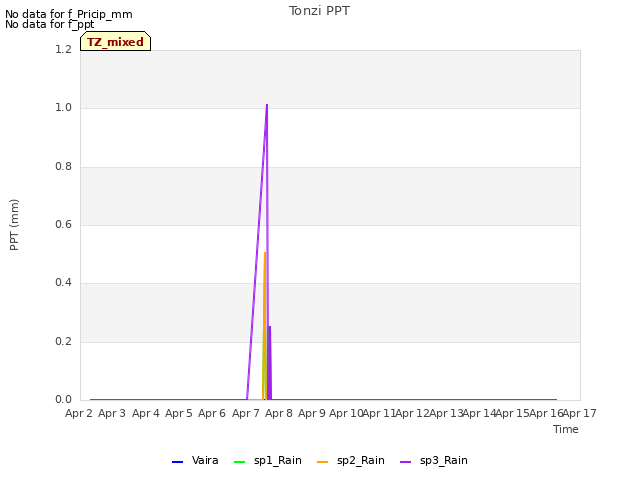The image size is (640, 480).
Task: Click the Apr 8 x-axis tick label
Action: pos(279,413)
